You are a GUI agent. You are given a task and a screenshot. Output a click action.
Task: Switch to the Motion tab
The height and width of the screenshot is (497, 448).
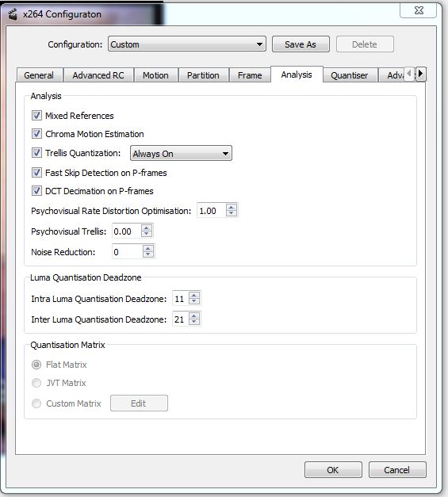pos(155,75)
